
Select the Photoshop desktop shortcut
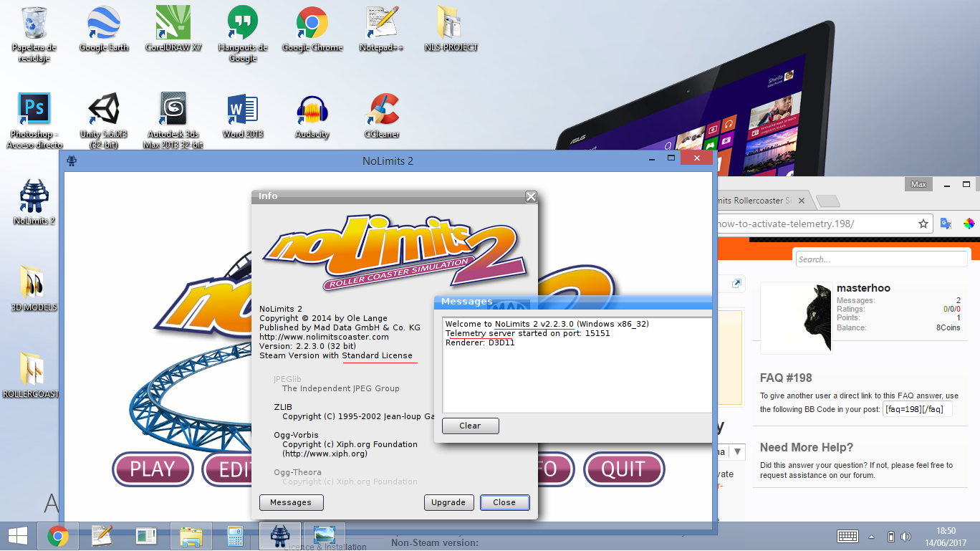[34, 120]
